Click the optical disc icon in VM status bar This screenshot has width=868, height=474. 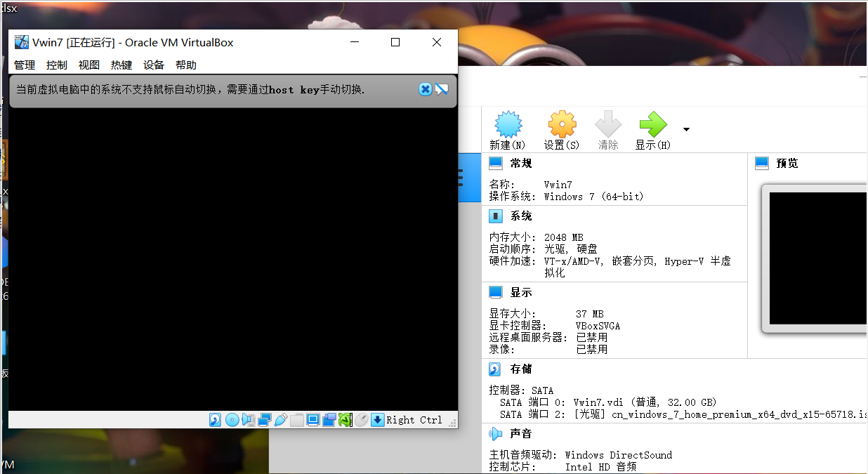point(232,419)
